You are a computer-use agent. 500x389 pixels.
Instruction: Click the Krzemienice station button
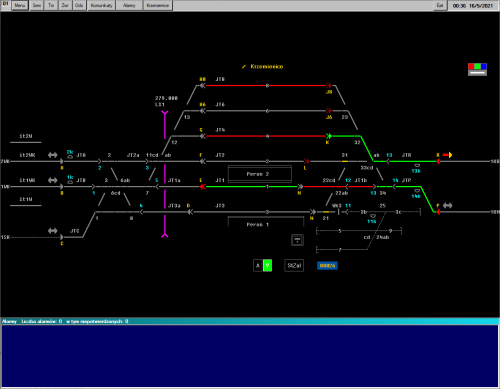point(158,5)
